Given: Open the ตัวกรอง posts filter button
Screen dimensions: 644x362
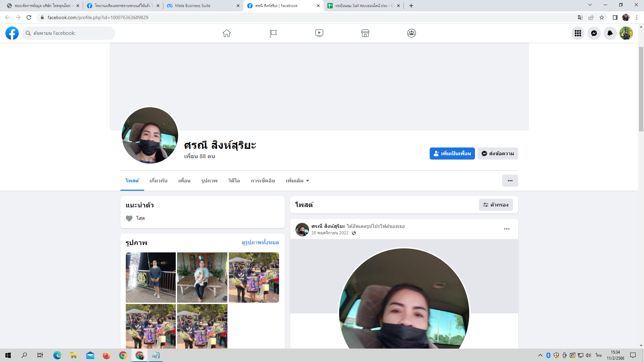Looking at the screenshot, I should tap(496, 205).
